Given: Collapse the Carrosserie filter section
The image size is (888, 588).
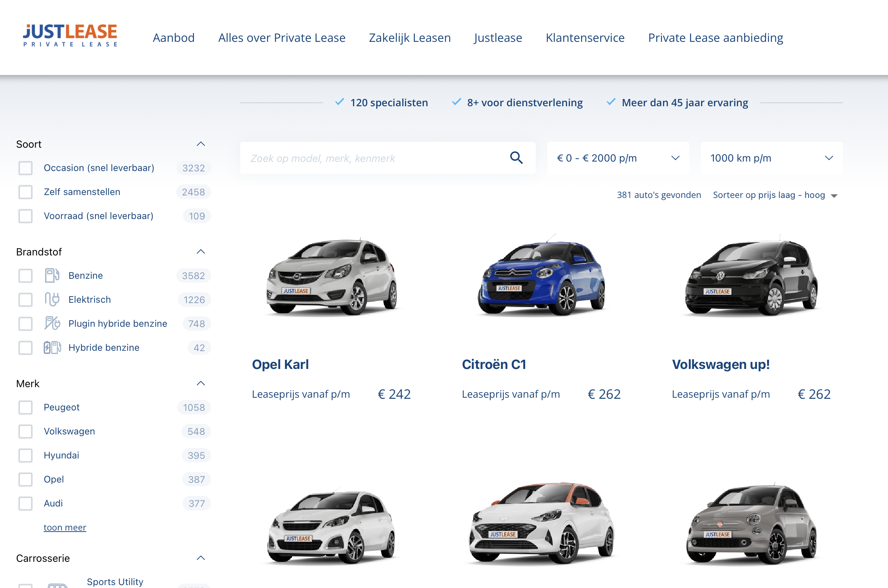Looking at the screenshot, I should tap(201, 558).
